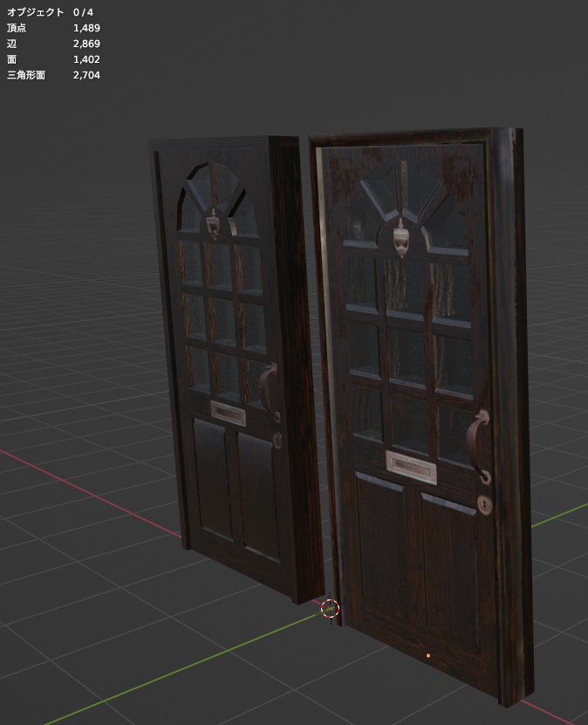Click the left door's keyhole lock

click(277, 441)
